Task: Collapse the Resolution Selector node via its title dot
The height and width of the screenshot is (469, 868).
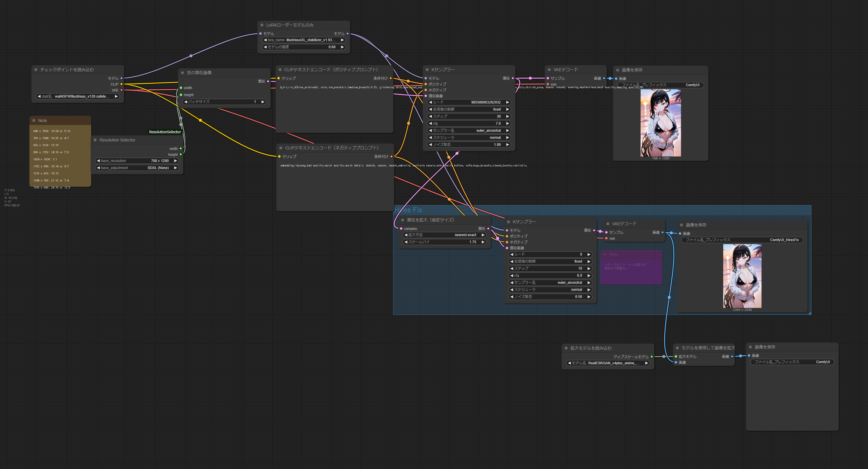Action: coord(95,140)
